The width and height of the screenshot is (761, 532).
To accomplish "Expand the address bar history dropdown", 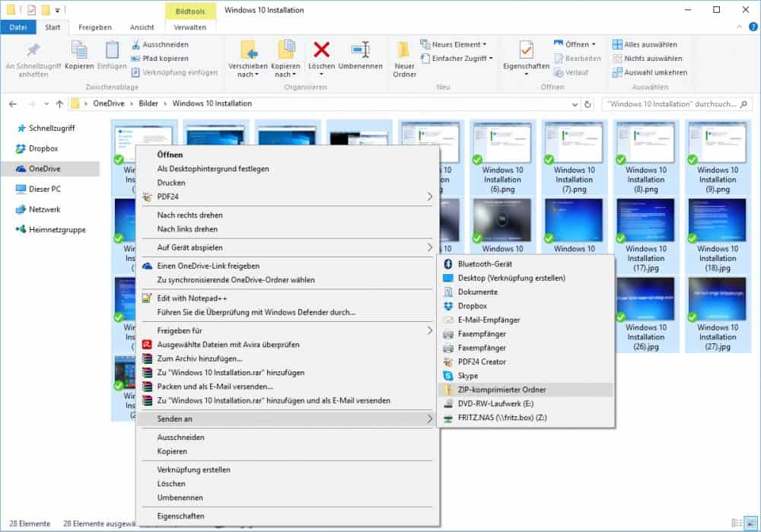I will tap(575, 104).
